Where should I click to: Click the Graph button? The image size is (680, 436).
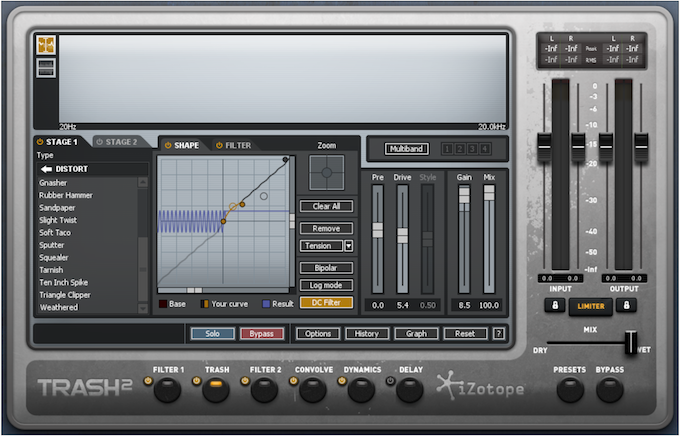[x=416, y=334]
